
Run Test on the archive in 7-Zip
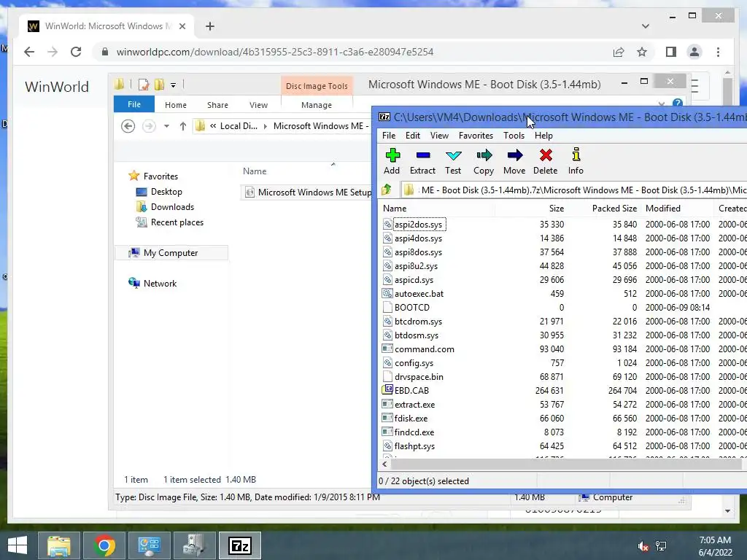pyautogui.click(x=453, y=161)
